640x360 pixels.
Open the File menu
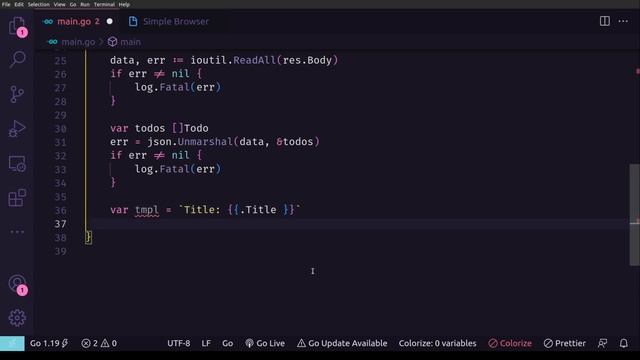(6, 4)
